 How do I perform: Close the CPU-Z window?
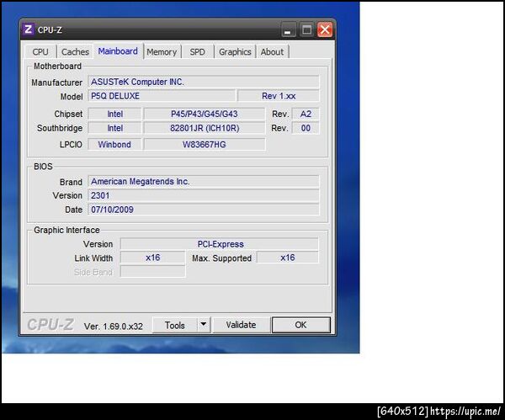click(x=325, y=30)
